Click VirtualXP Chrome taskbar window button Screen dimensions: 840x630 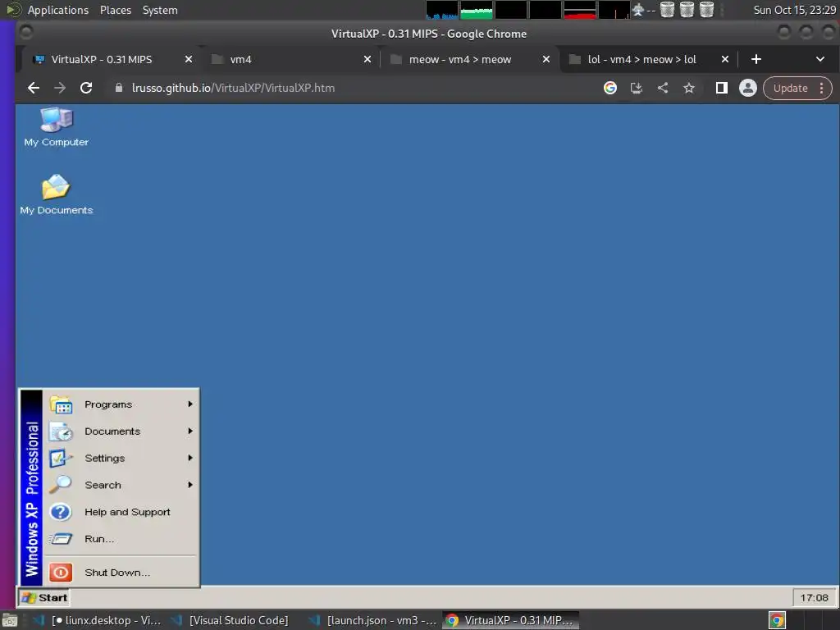click(x=510, y=620)
